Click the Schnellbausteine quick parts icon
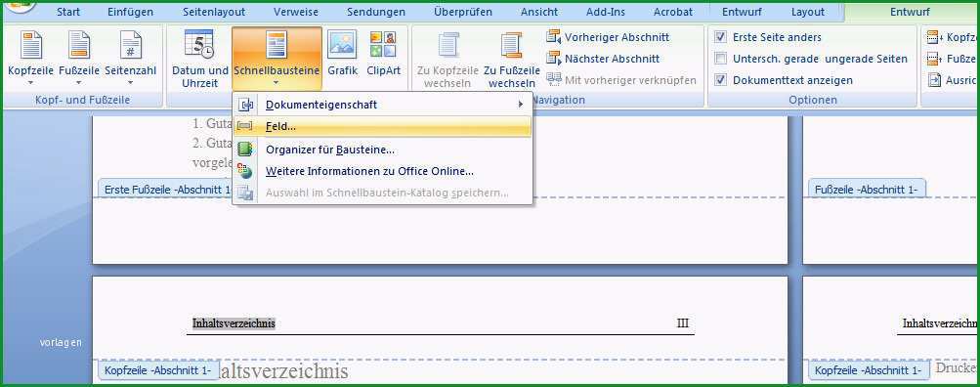980x387 pixels. 277,45
